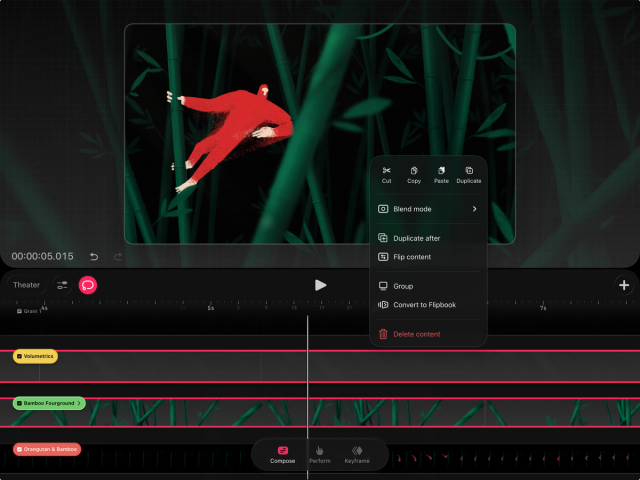Toggle the Grani 1 track checkbox
This screenshot has width=640, height=480.
(19, 311)
